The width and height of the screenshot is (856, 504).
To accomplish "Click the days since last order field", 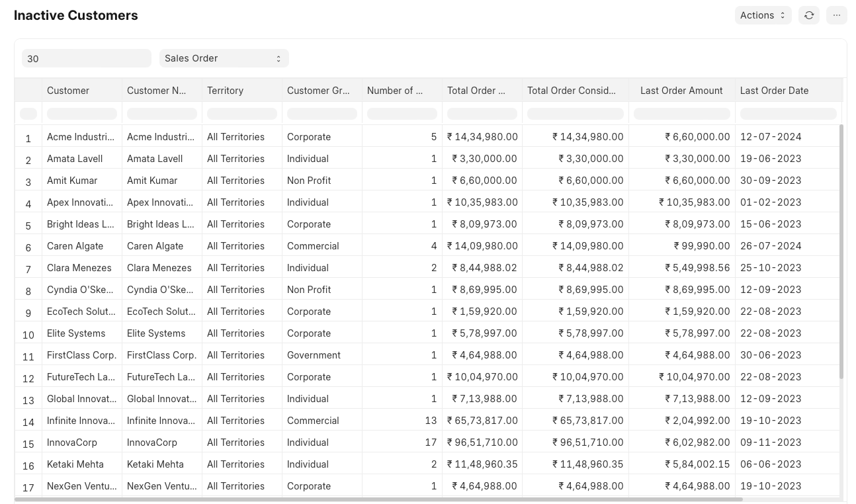I will pyautogui.click(x=86, y=58).
